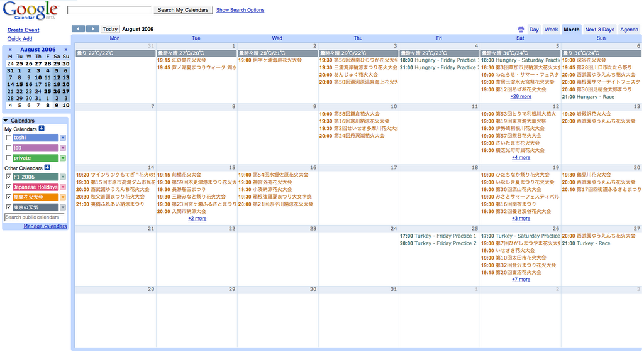Click the Quick Add link
The image size is (644, 352).
pyautogui.click(x=19, y=39)
